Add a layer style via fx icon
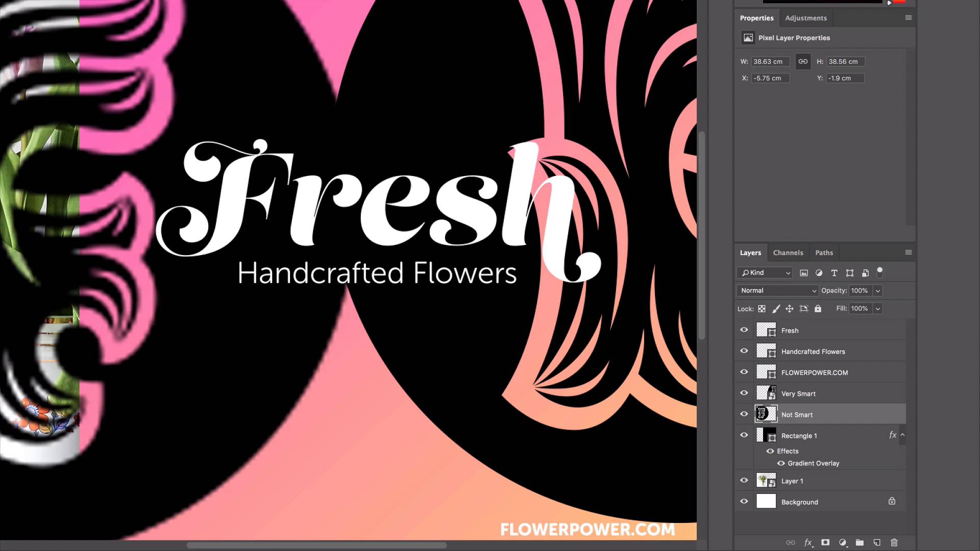 (x=808, y=542)
